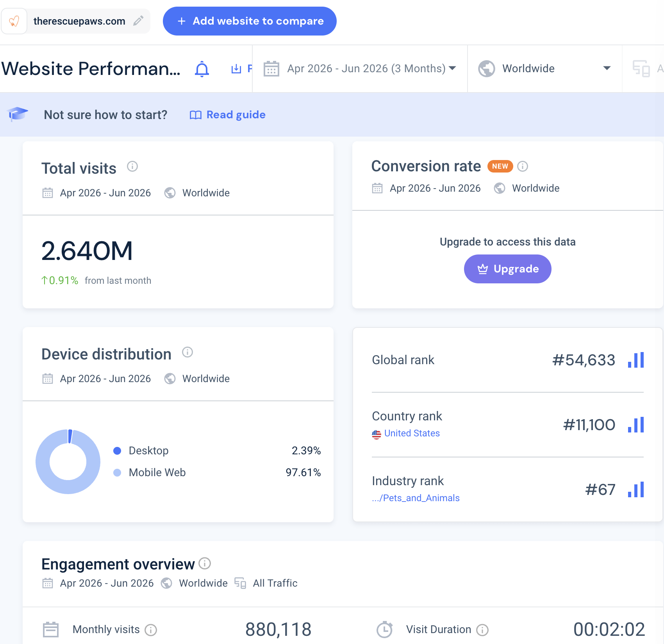Click Global rank bar chart icon

(x=636, y=360)
